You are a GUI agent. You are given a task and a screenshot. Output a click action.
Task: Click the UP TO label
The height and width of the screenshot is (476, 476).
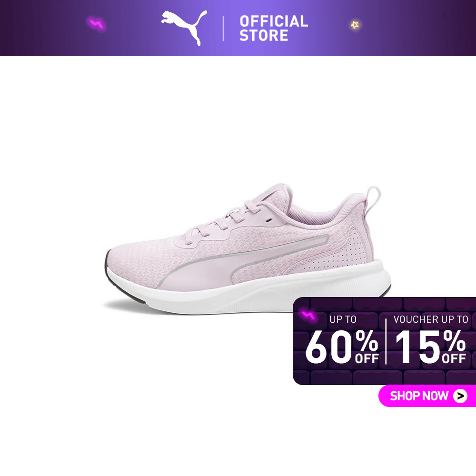pyautogui.click(x=343, y=319)
